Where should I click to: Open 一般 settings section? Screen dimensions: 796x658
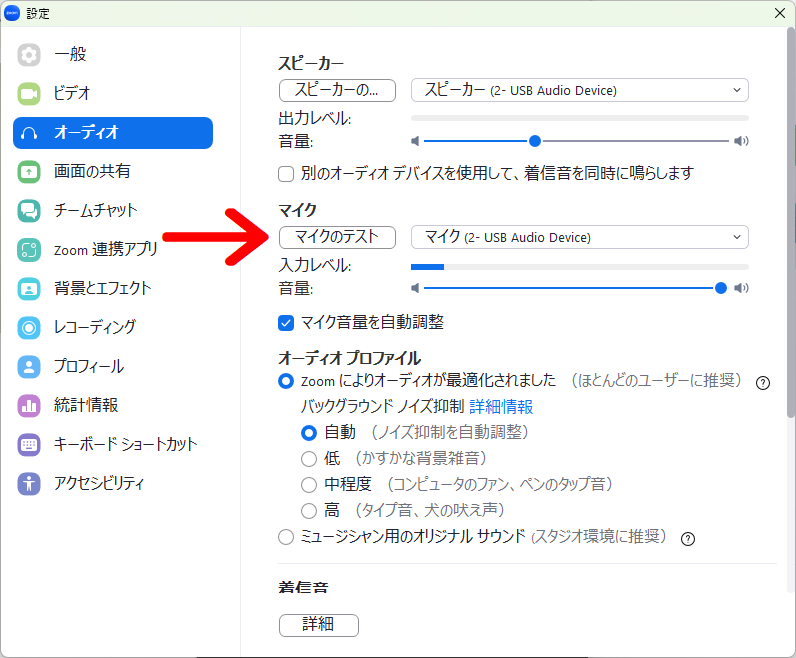tap(113, 54)
